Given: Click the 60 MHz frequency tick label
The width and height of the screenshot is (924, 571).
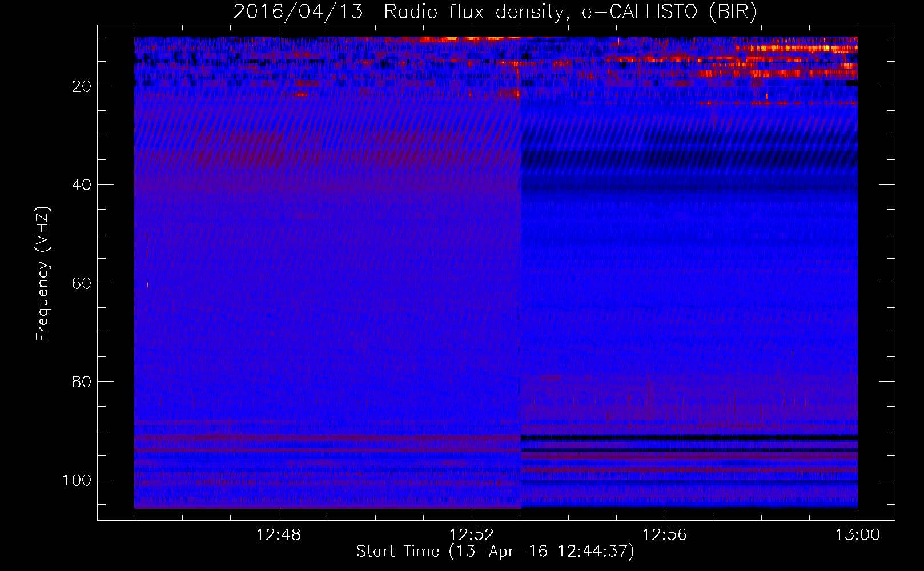Looking at the screenshot, I should 82,283.
